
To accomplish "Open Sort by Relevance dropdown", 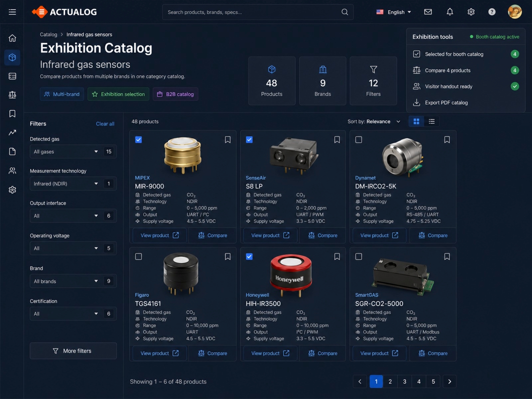I will coord(374,122).
